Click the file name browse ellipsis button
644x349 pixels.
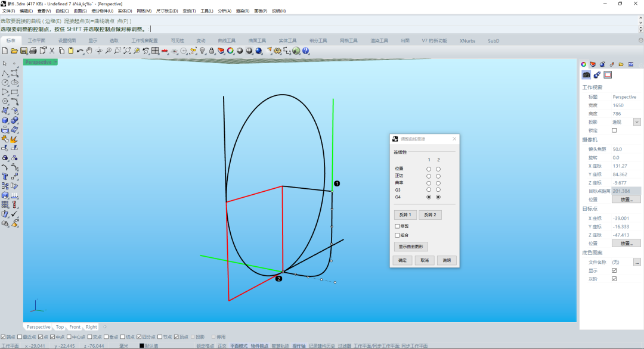click(636, 262)
